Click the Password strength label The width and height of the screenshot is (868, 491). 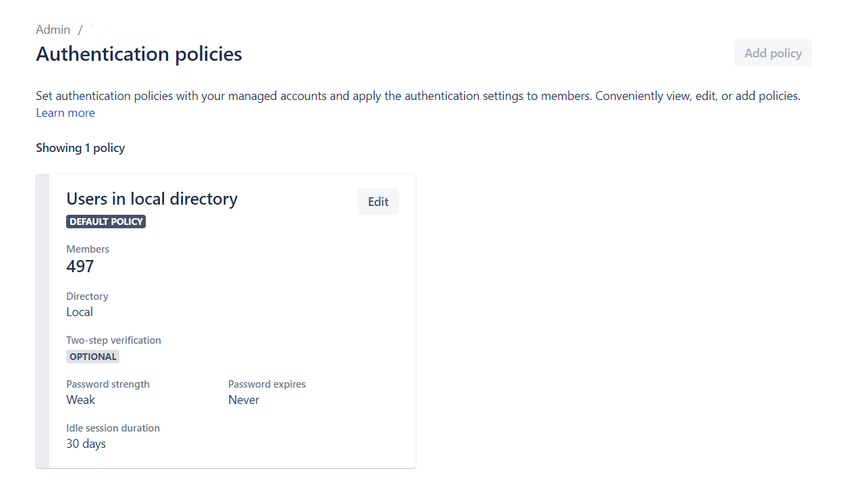108,384
